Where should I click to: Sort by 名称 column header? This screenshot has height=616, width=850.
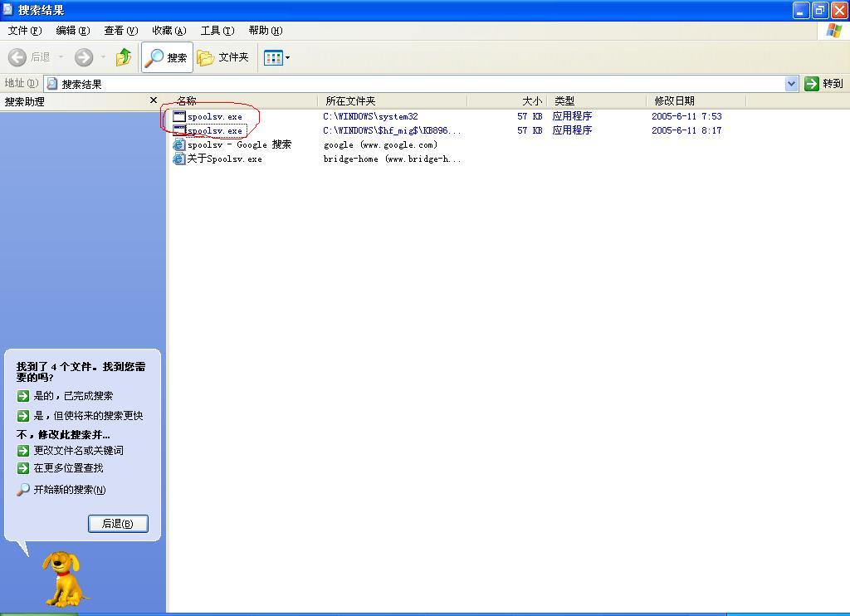click(x=242, y=100)
